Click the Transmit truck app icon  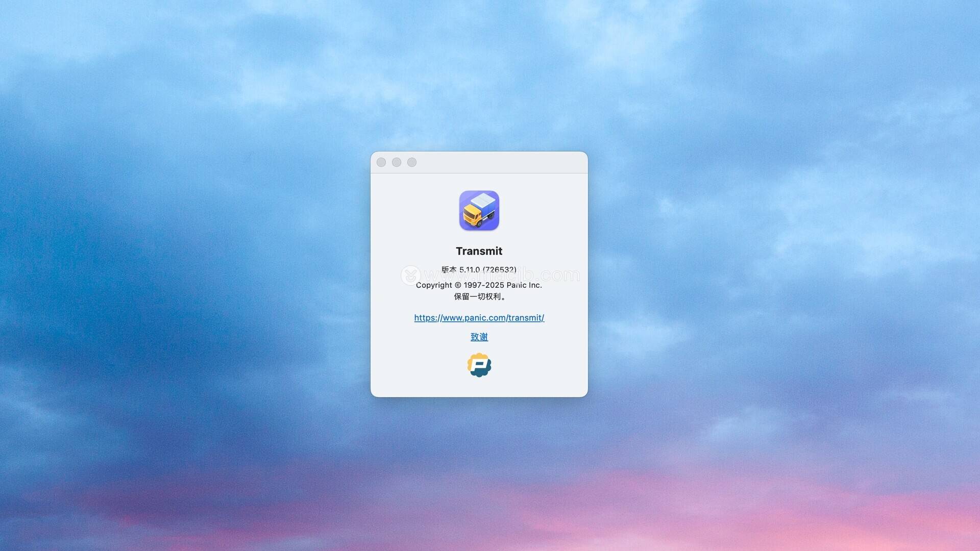coord(479,211)
